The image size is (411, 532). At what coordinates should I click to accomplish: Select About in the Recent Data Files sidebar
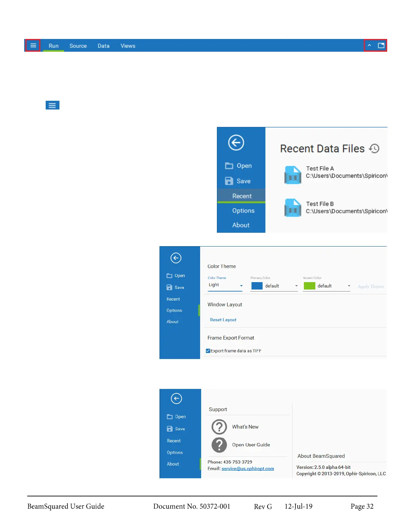pyautogui.click(x=241, y=225)
